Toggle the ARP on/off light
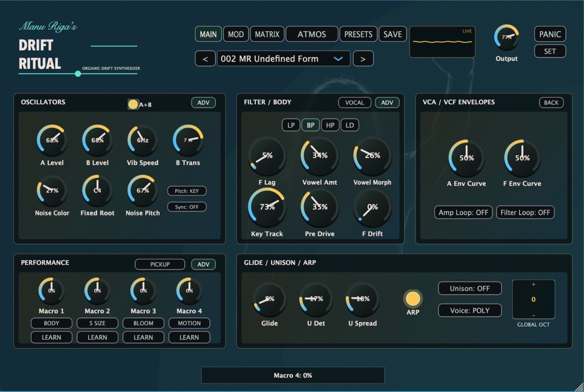 413,299
